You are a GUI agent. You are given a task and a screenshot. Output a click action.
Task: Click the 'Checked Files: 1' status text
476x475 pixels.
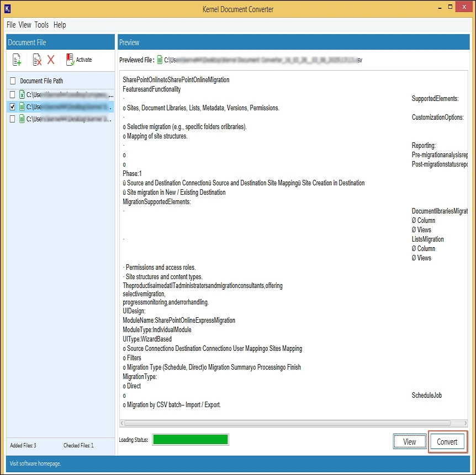click(78, 445)
